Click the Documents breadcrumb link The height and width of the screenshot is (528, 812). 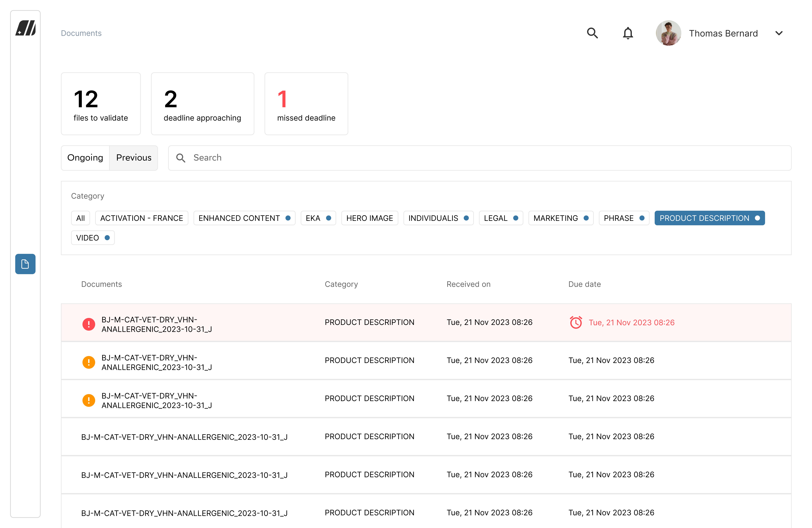point(81,33)
